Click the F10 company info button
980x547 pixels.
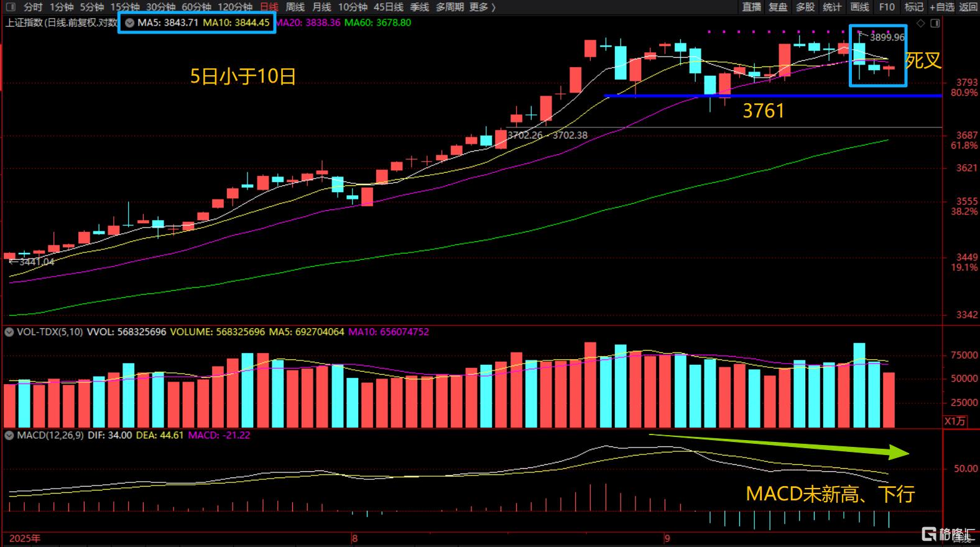tap(887, 7)
